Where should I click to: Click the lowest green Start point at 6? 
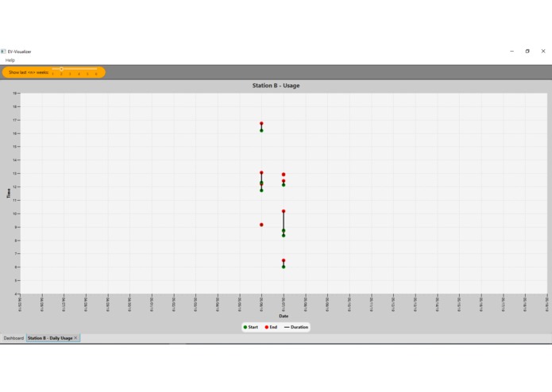click(284, 267)
